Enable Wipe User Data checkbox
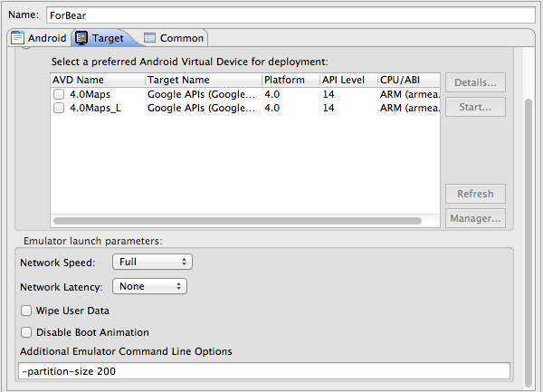 click(26, 311)
